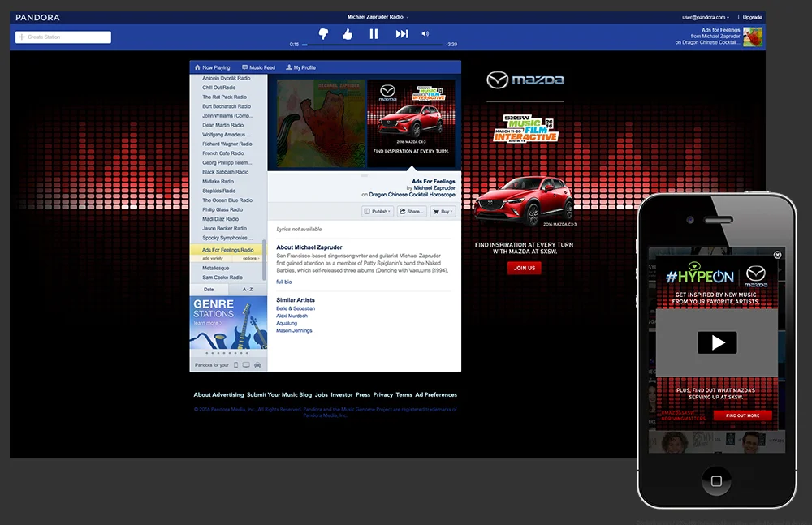The width and height of the screenshot is (812, 525).
Task: Select The Ocean Blue Radio station
Action: (x=228, y=200)
